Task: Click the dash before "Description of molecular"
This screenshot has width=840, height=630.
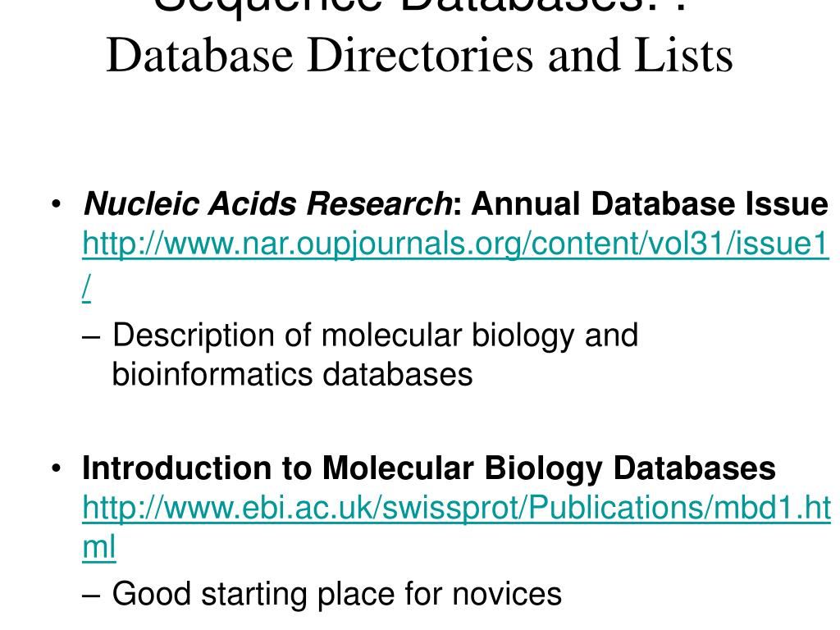Action: coord(93,335)
